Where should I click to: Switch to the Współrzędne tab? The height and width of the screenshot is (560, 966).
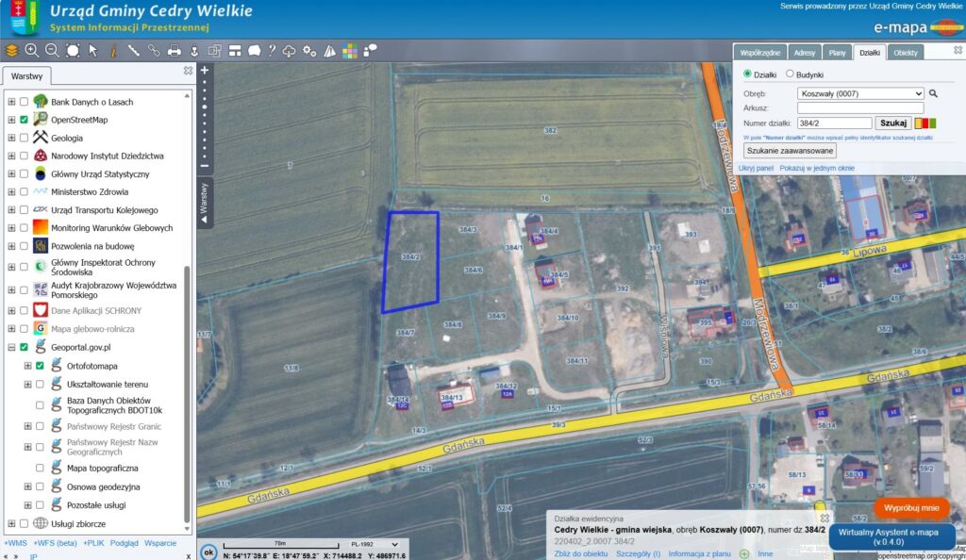click(x=759, y=53)
